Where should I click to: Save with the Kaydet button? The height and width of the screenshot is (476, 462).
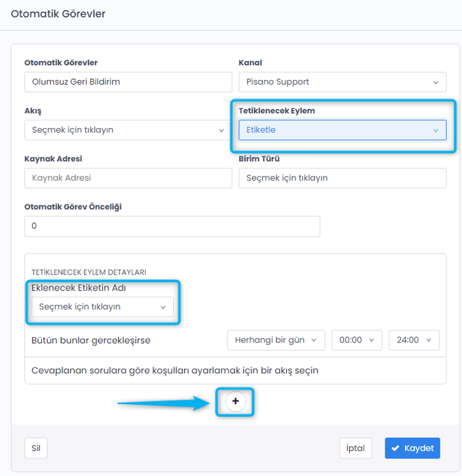[412, 448]
